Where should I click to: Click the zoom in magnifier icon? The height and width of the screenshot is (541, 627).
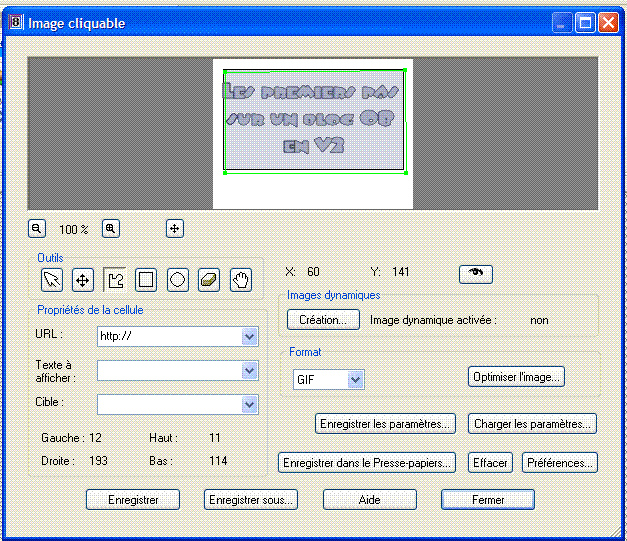111,228
